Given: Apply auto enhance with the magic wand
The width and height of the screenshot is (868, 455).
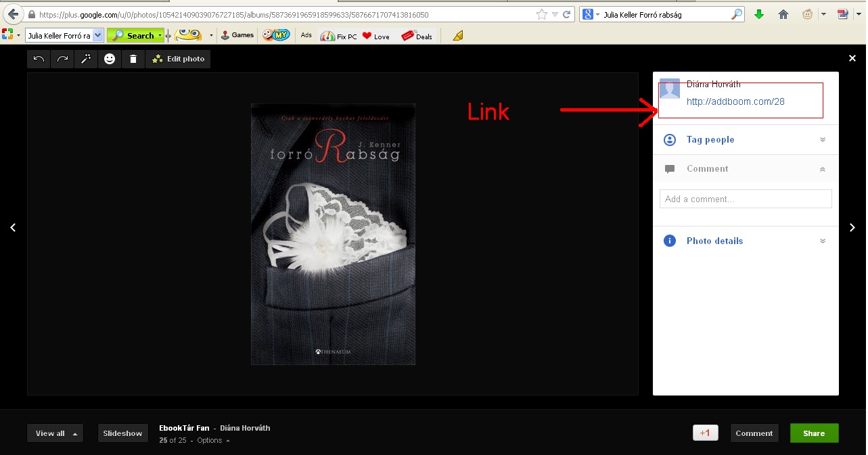Looking at the screenshot, I should coord(86,59).
